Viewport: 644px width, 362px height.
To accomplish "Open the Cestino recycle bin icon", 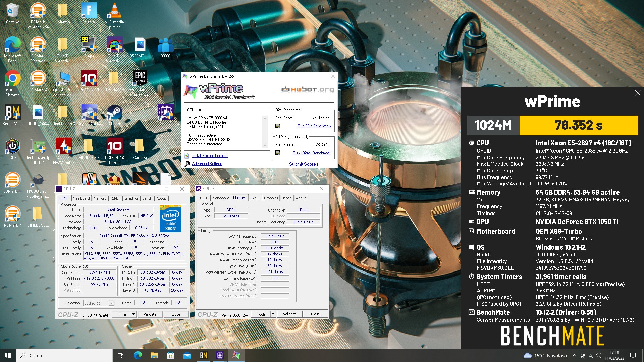I will point(12,13).
